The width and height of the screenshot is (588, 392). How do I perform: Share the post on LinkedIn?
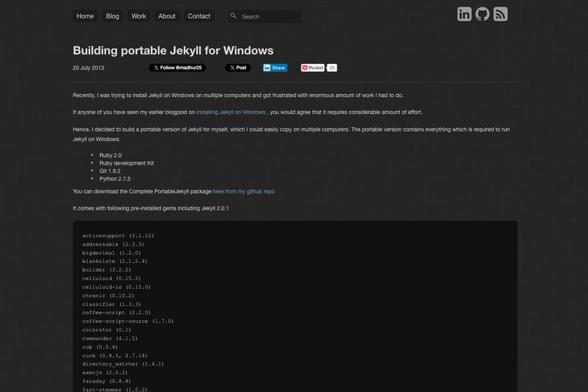click(x=275, y=68)
